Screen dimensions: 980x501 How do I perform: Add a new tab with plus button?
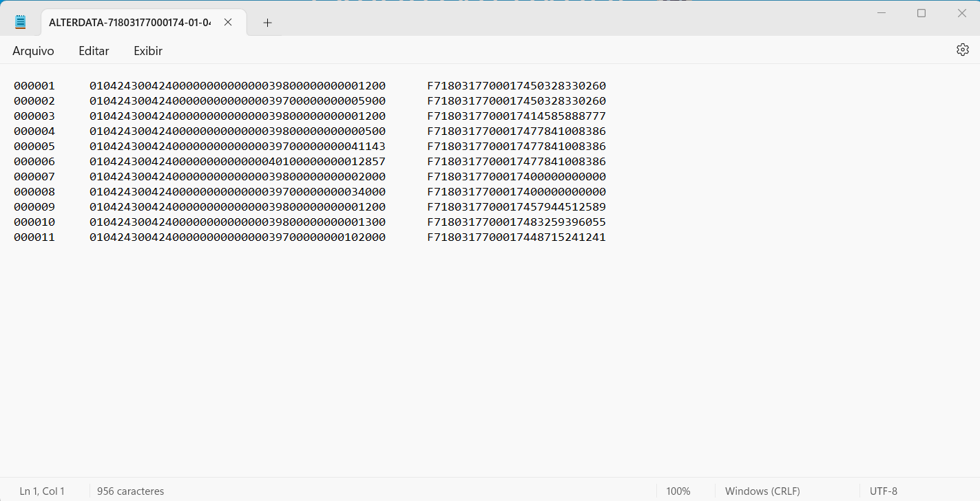coord(267,23)
